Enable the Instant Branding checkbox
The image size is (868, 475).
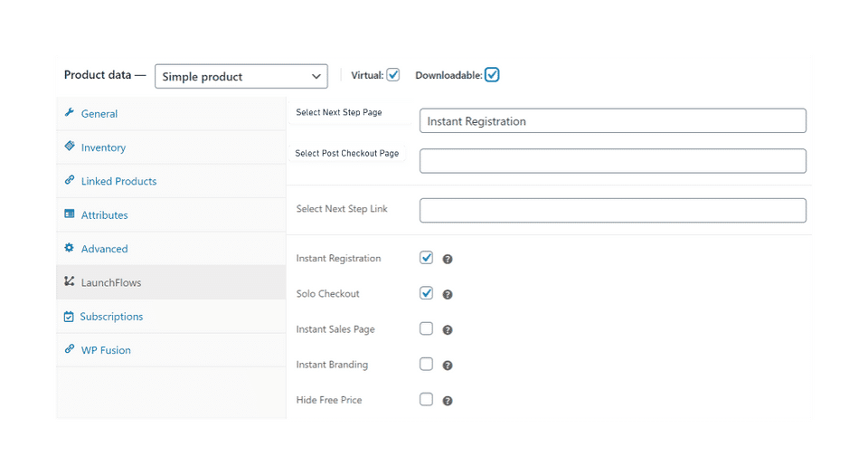(427, 364)
